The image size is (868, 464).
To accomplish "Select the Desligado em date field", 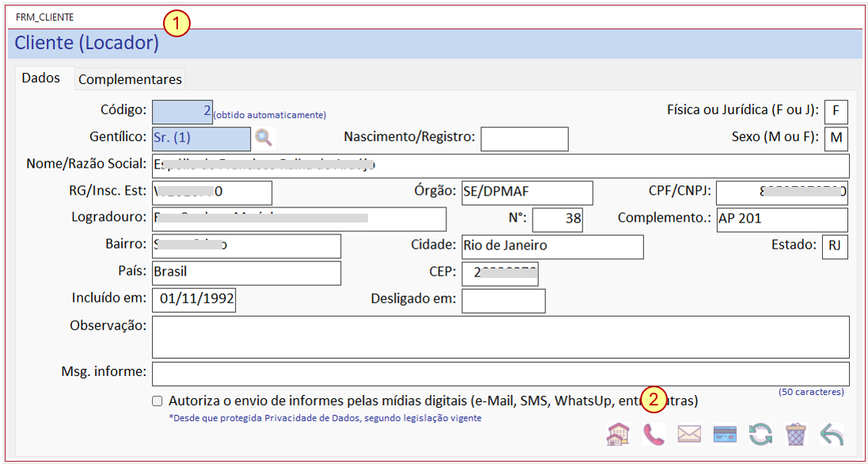I will [x=503, y=301].
